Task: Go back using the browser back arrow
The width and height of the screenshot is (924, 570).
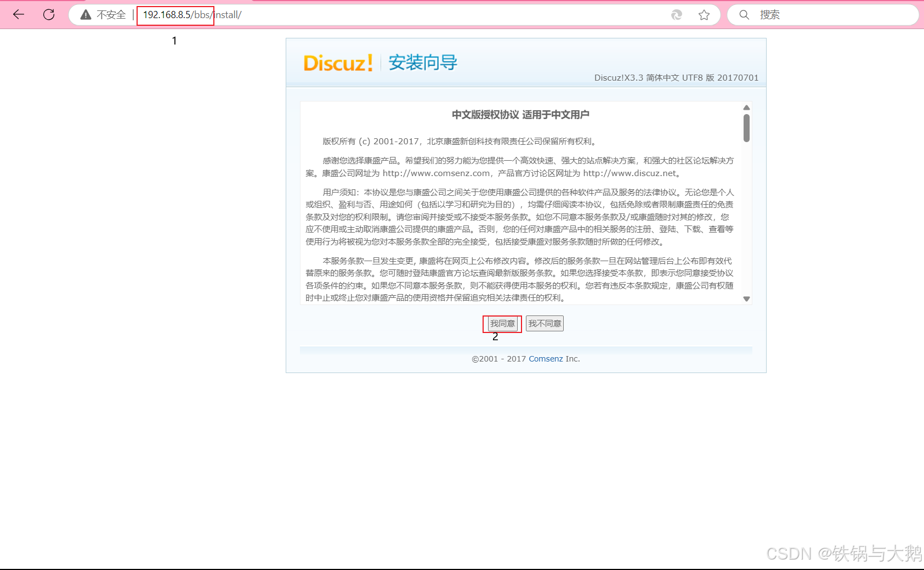Action: [x=19, y=15]
